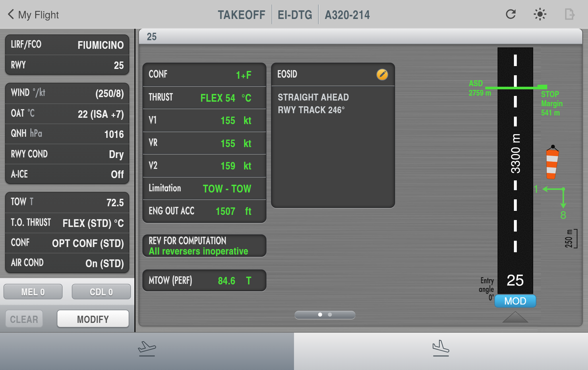This screenshot has width=588, height=370.
Task: Tap the CONF OPT CONF (STD) row
Action: (67, 243)
